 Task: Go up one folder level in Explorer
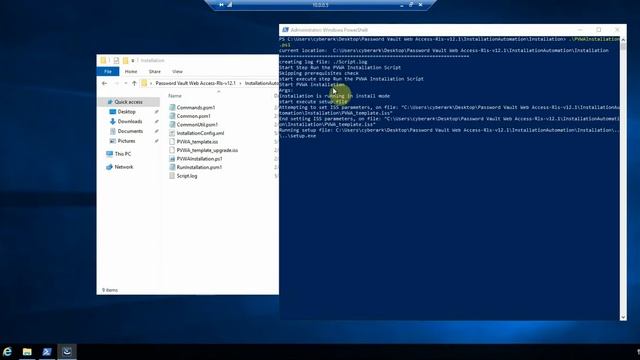134,83
